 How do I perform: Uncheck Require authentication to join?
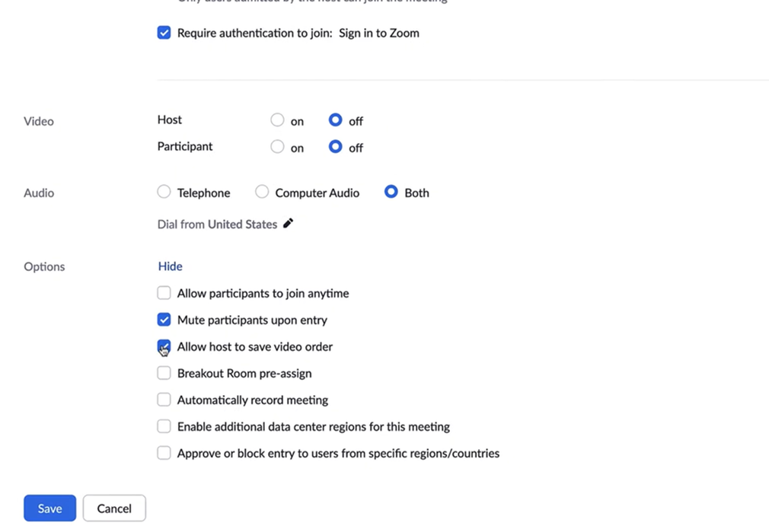pos(164,33)
